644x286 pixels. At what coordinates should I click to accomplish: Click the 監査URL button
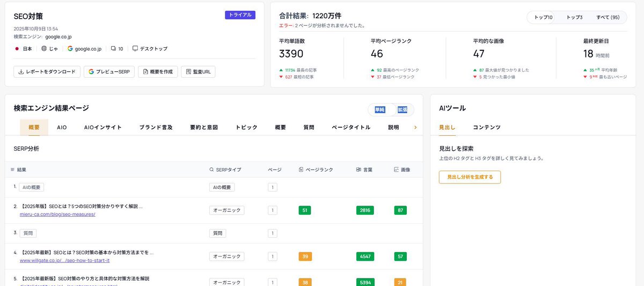tap(198, 71)
